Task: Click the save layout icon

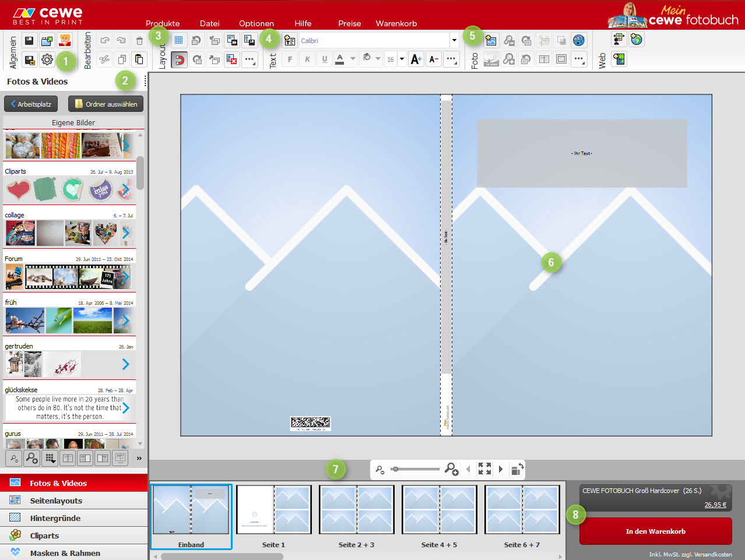Action: 249,40
